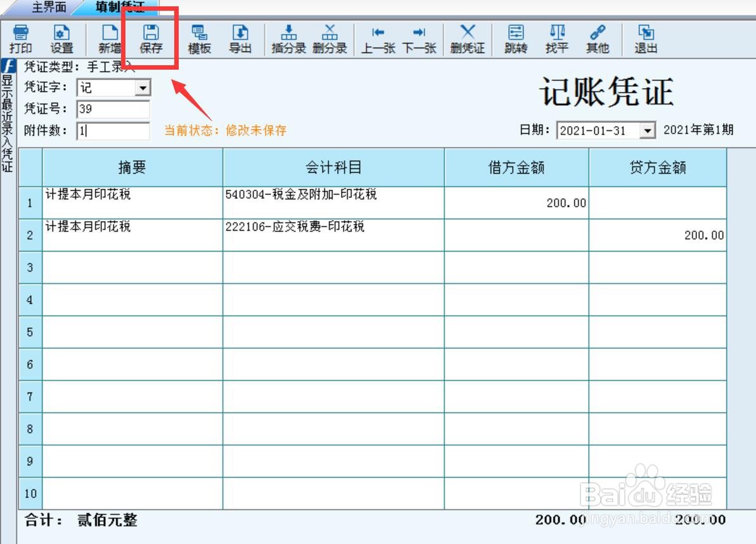Screen dimensions: 756x544
Task: Select row 1 summary 计提本月印花税
Action: click(x=132, y=203)
